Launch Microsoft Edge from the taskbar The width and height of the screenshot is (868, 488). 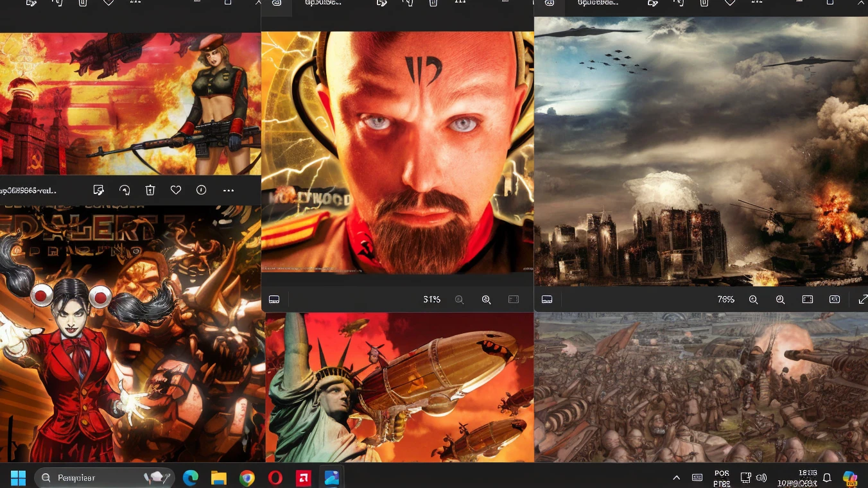click(191, 478)
